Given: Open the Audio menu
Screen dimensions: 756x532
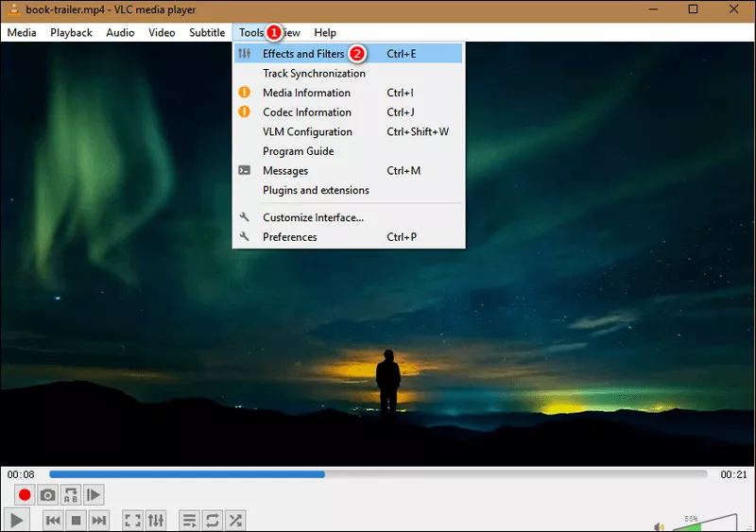Looking at the screenshot, I should pos(120,33).
